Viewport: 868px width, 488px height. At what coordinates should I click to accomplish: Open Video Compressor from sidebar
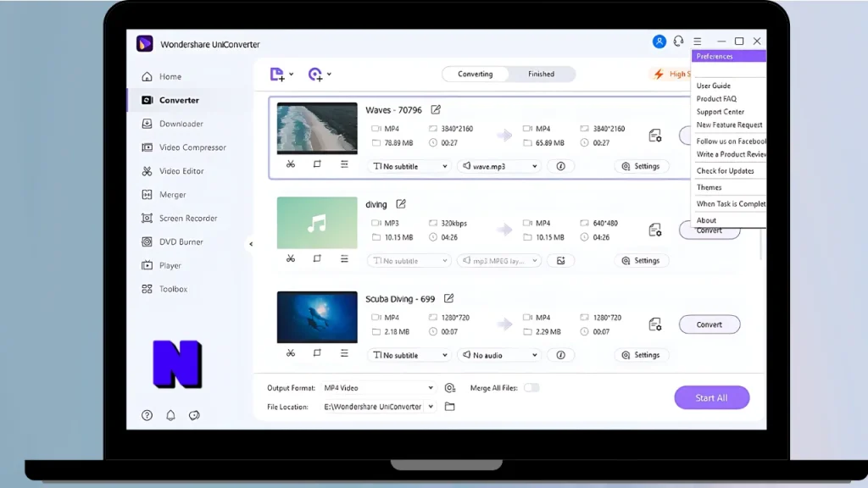tap(184, 147)
